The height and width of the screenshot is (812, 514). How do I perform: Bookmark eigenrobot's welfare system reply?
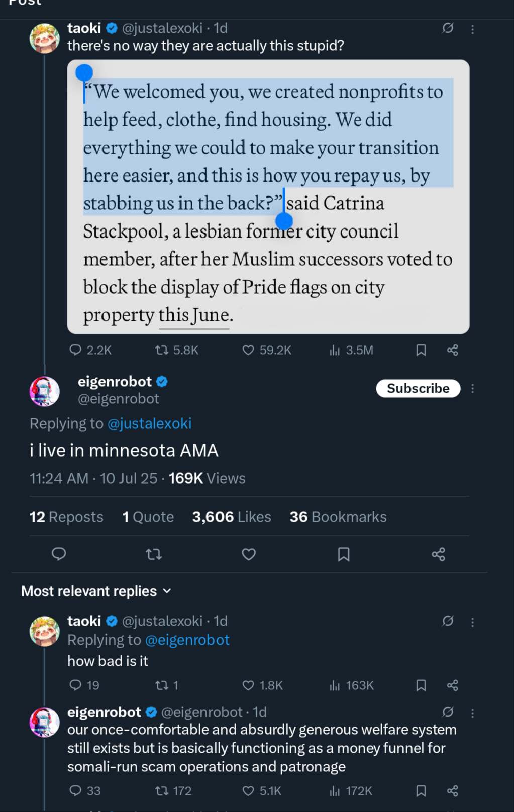tap(421, 791)
